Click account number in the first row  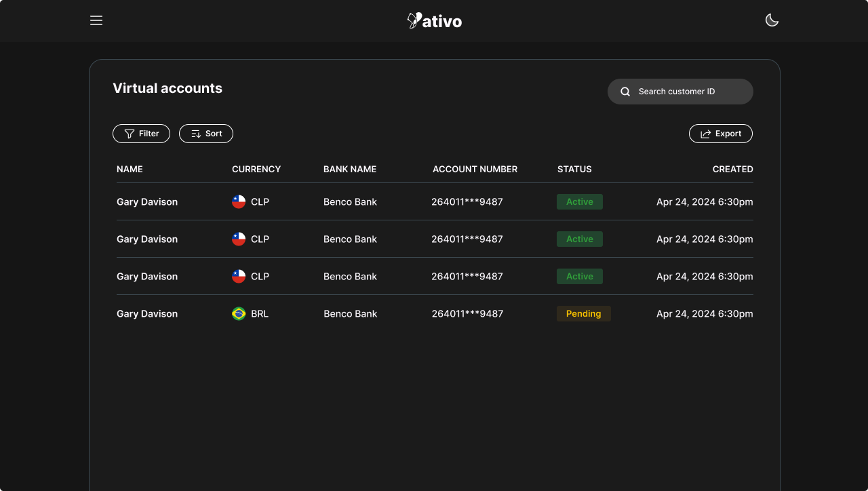click(x=467, y=201)
